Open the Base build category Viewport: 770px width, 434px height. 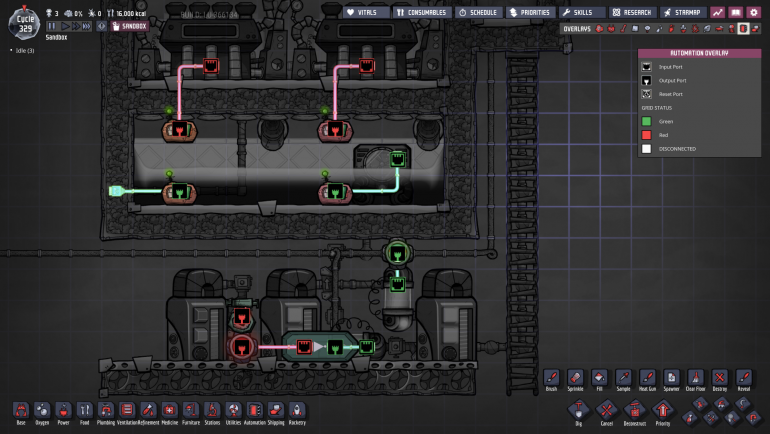coord(21,411)
